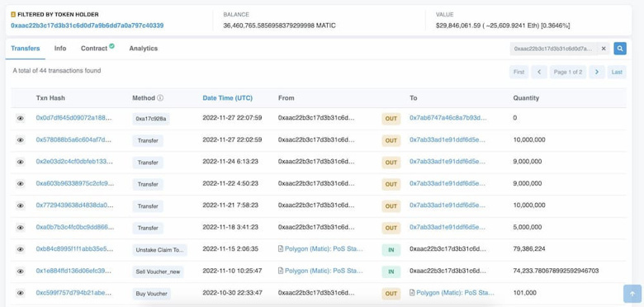Image resolution: width=644 pixels, height=307 pixels.
Task: Click the contract icon before Polygon sender on 2022-11-10
Action: click(x=281, y=271)
